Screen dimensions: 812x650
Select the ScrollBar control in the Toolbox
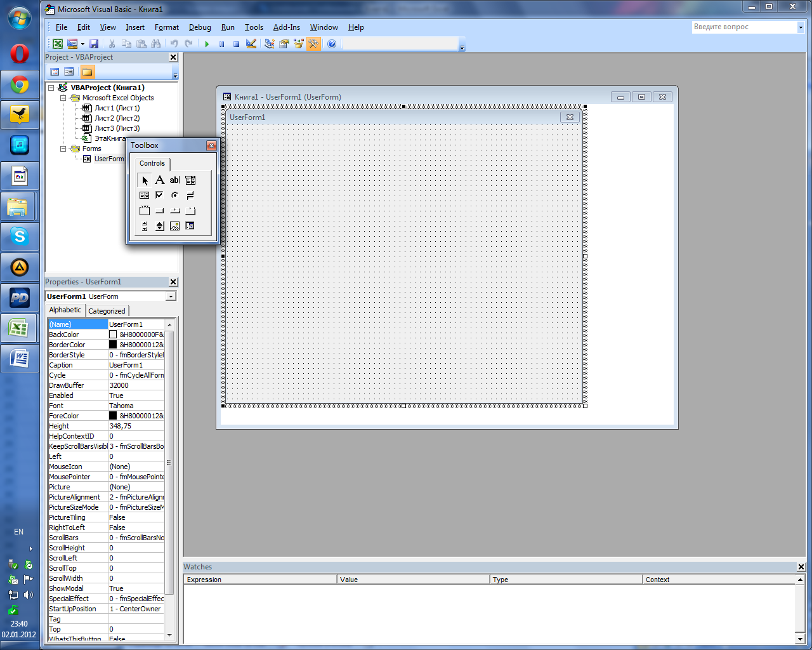pyautogui.click(x=145, y=226)
